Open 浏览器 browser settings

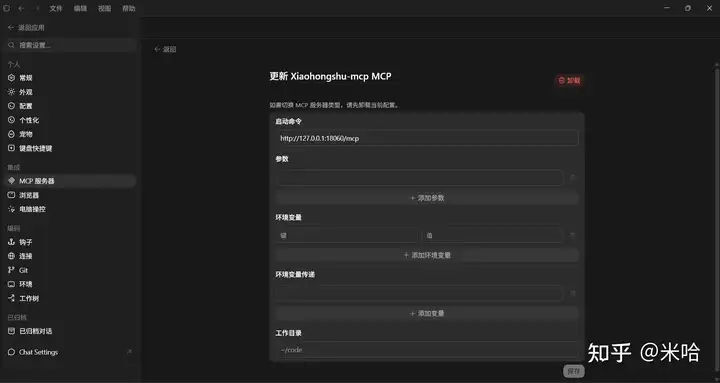[x=70, y=195]
